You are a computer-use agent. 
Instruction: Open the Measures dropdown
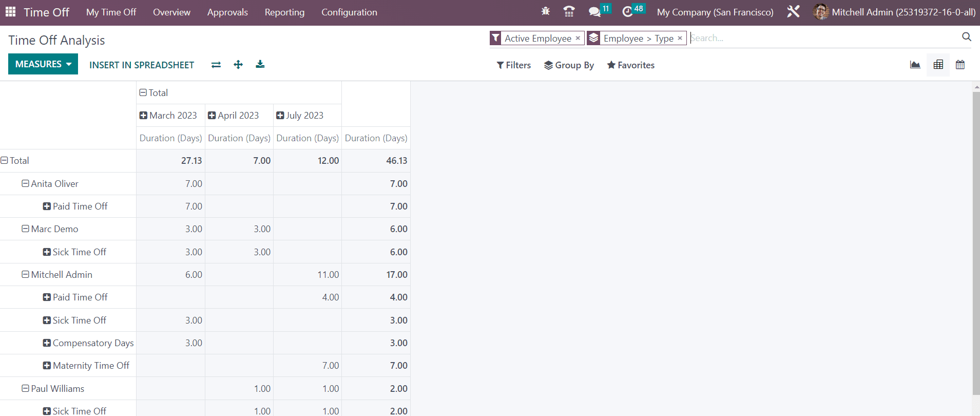click(43, 64)
